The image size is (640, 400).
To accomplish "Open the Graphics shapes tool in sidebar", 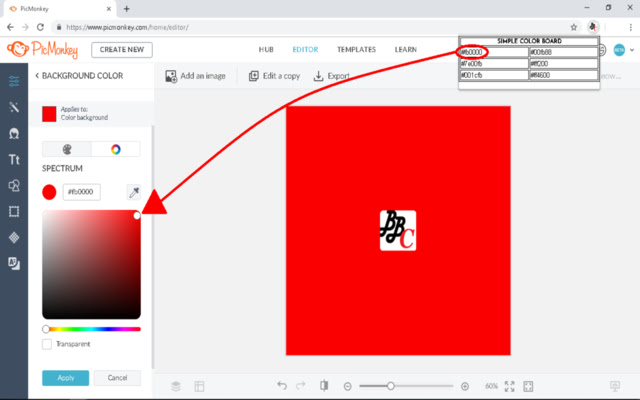I will click(14, 186).
